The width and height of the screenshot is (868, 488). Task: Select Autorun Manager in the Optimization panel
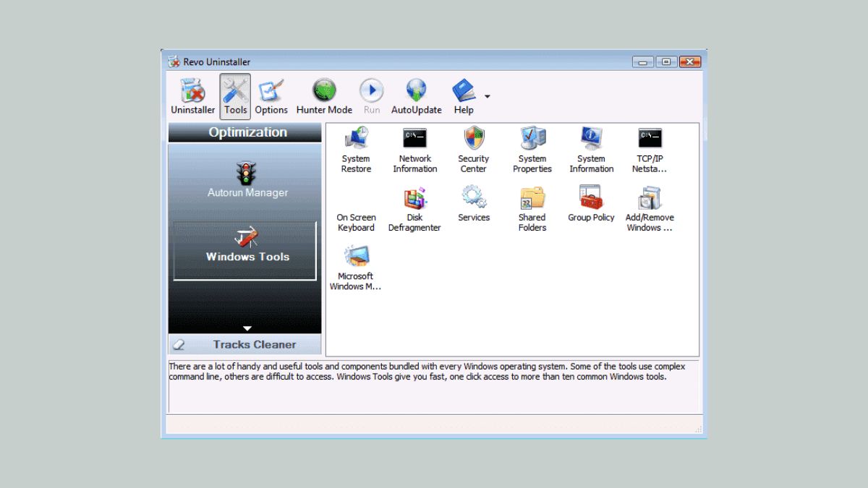tap(247, 179)
